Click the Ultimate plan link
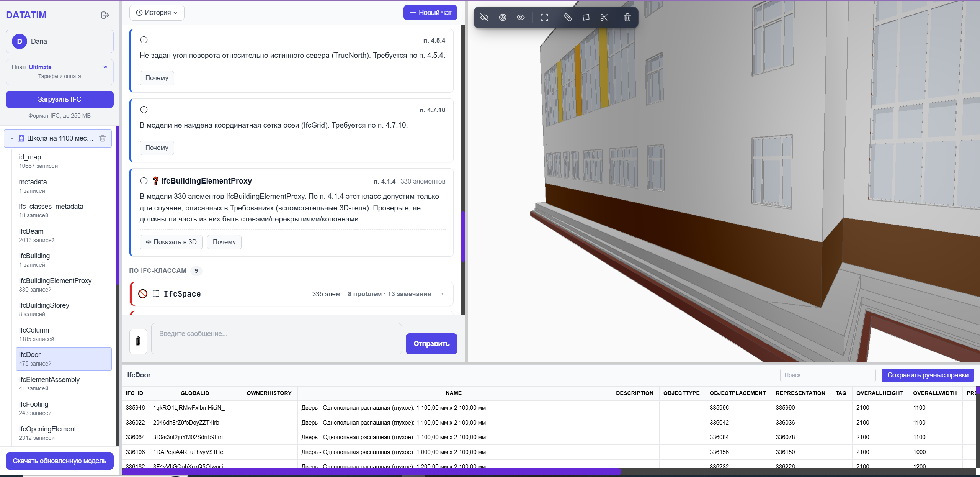Viewport: 980px width, 477px height. pyautogui.click(x=40, y=67)
